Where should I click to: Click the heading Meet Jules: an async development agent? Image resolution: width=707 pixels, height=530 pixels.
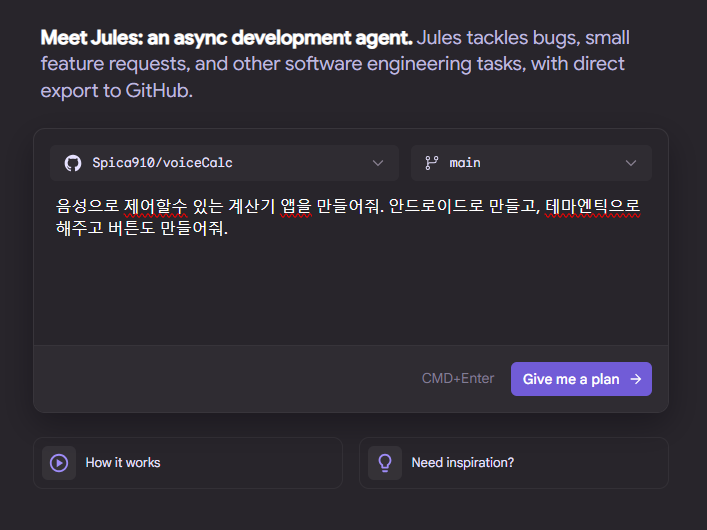pyautogui.click(x=226, y=38)
